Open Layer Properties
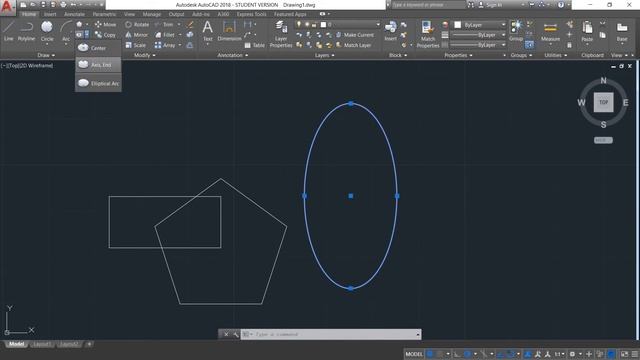 pos(281,34)
